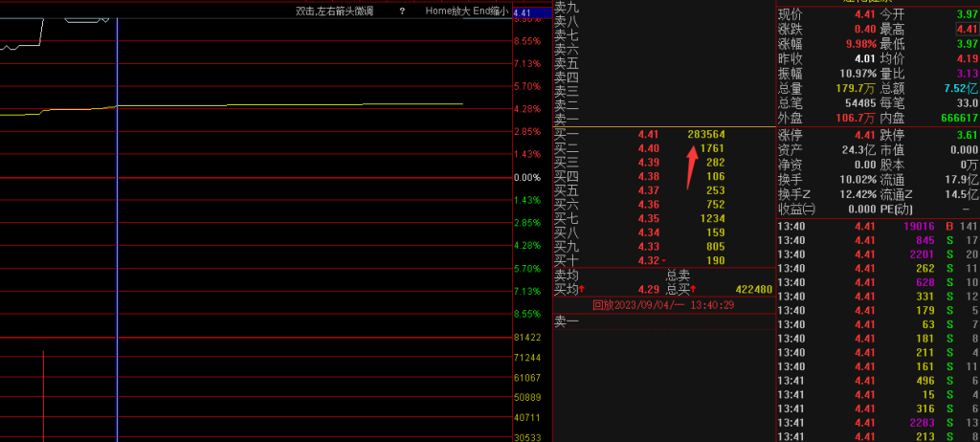Select the 买十 bid row at 4.32
980x442 pixels.
[x=662, y=260]
